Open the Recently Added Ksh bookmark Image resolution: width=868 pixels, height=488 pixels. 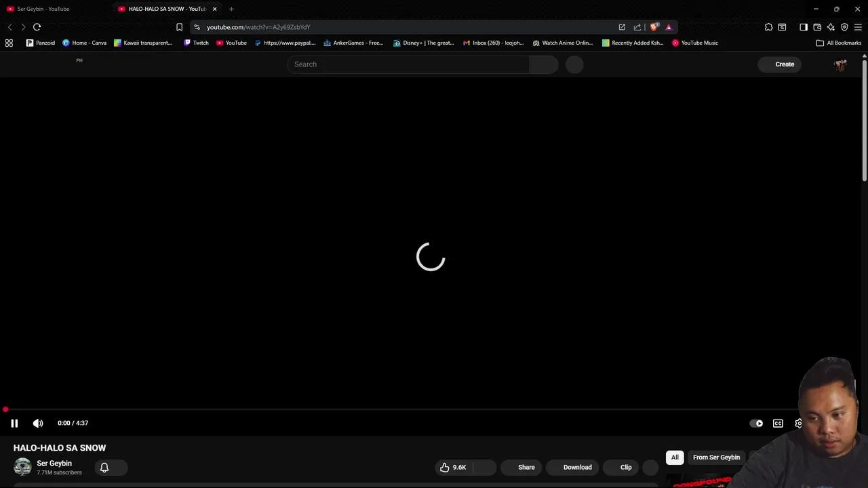point(633,43)
